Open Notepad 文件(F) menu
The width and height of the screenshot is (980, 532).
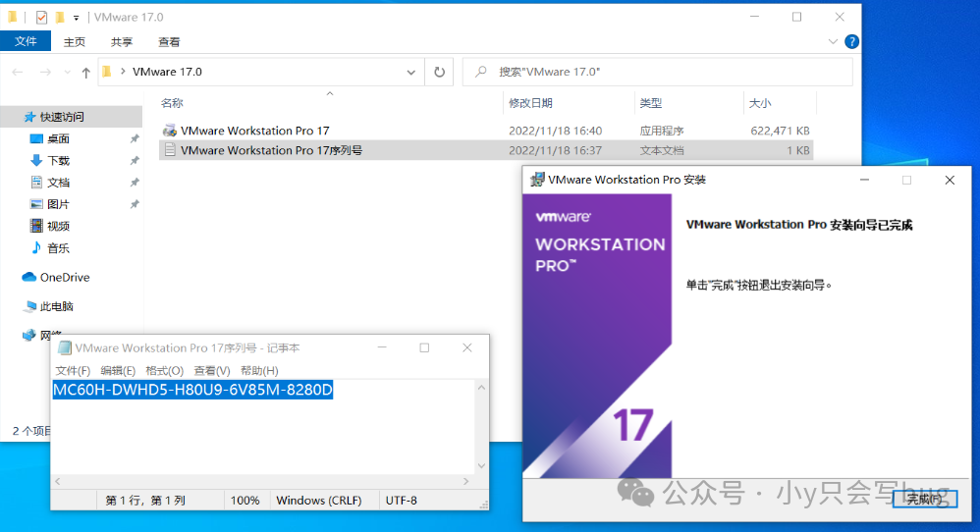tap(73, 371)
